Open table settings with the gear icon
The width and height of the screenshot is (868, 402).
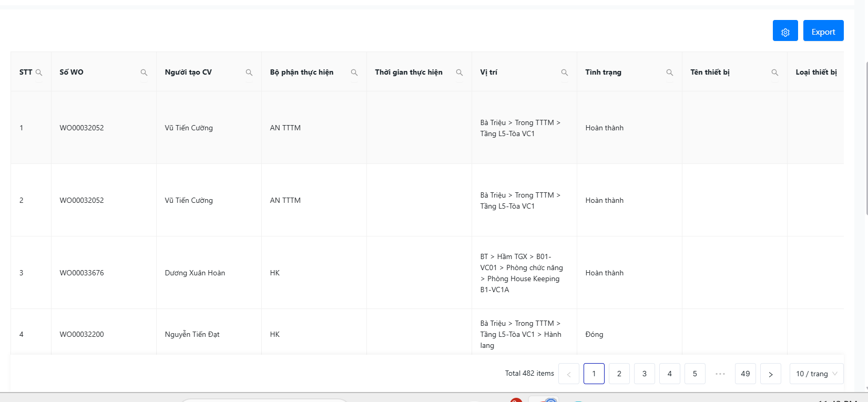(785, 32)
